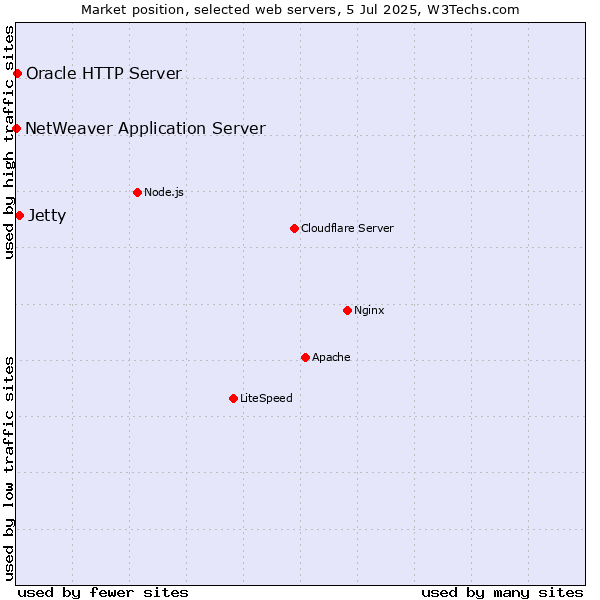
Task: Click the 'Jetty' label text
Action: click(x=47, y=216)
